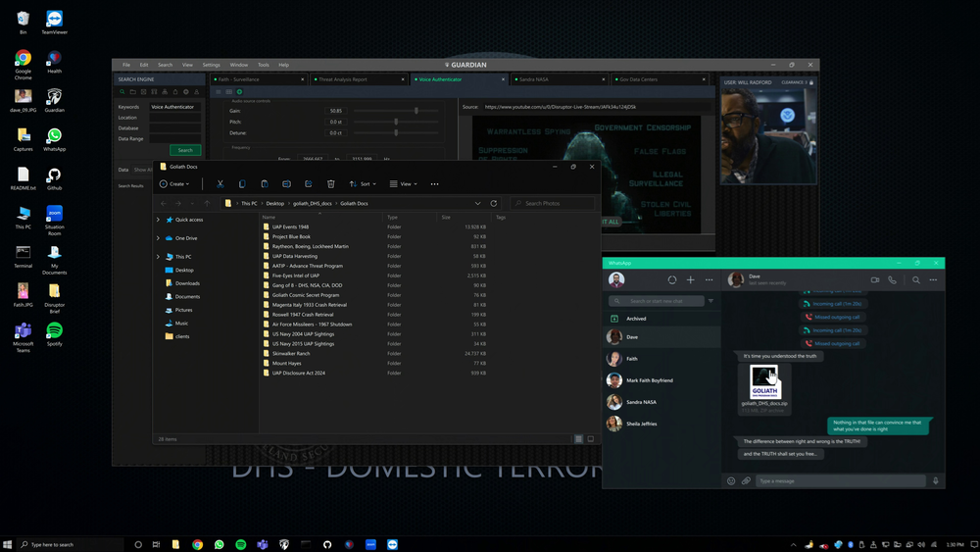
Task: Open the Archived chats in WhatsApp
Action: point(636,319)
